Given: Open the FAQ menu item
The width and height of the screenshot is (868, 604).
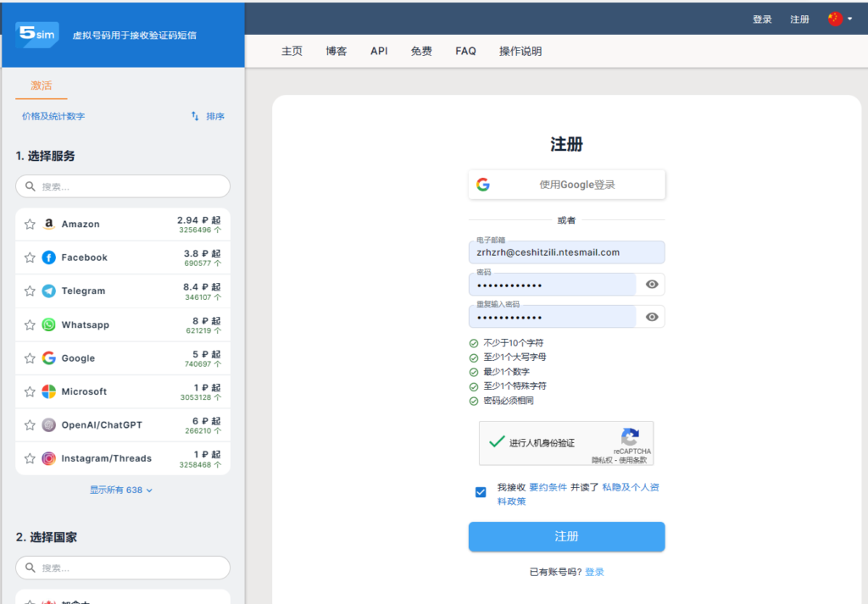Looking at the screenshot, I should tap(465, 51).
